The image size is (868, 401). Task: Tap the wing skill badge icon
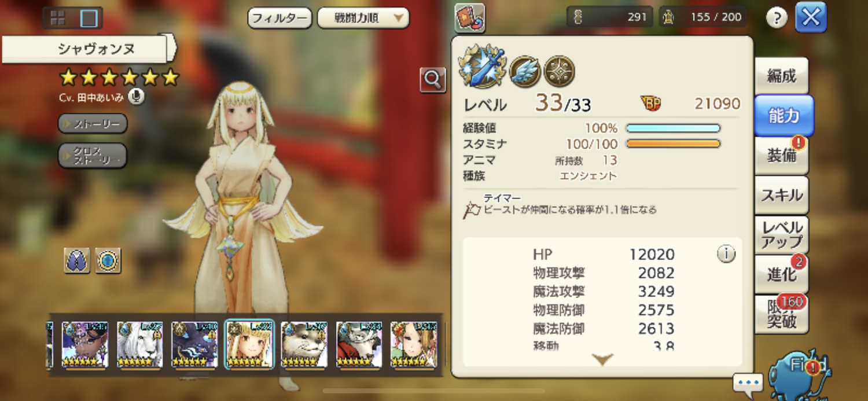coord(525,71)
